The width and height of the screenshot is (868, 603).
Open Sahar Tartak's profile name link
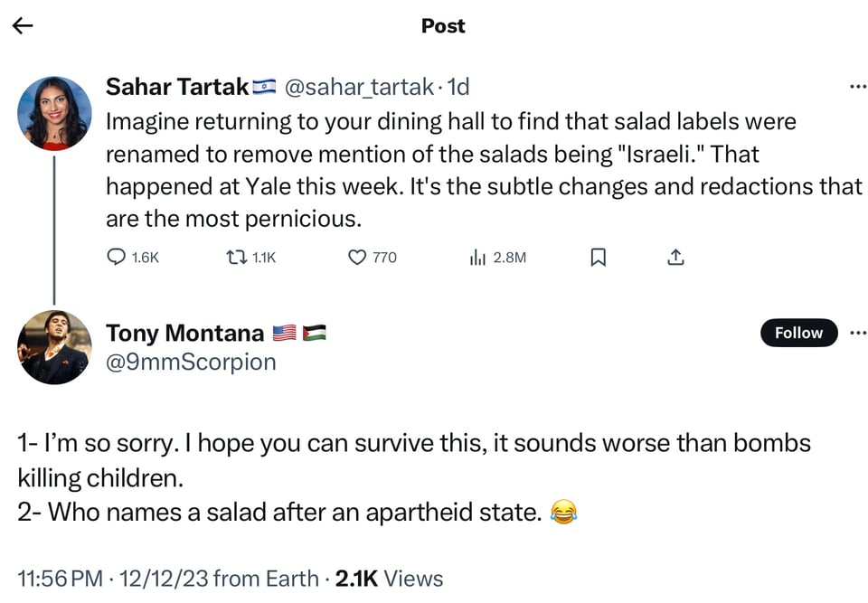pyautogui.click(x=177, y=87)
